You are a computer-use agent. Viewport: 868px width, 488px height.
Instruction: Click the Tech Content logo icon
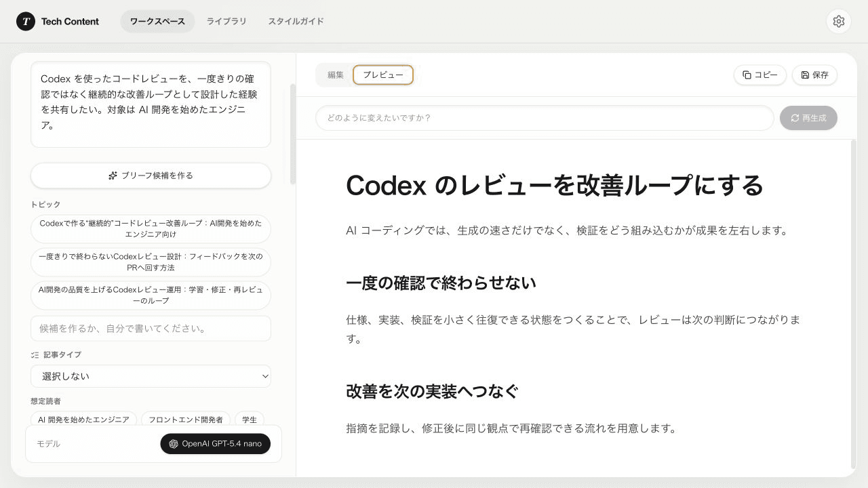[x=26, y=22]
